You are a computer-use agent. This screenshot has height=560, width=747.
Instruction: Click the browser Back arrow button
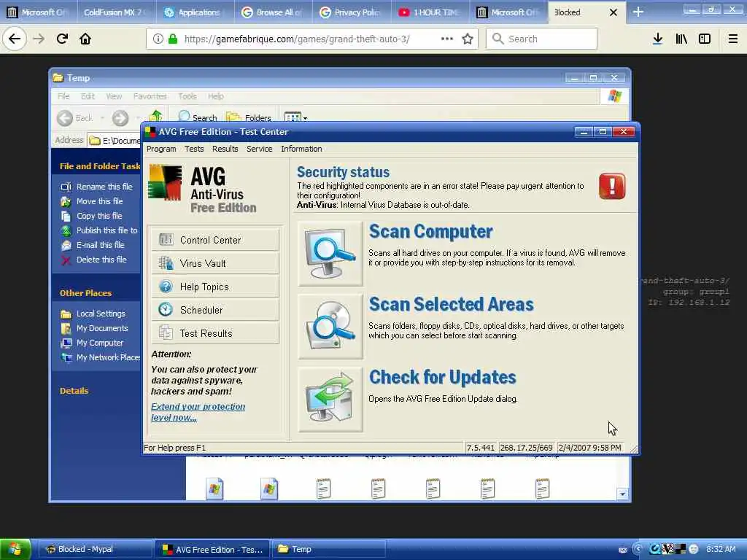[15, 39]
